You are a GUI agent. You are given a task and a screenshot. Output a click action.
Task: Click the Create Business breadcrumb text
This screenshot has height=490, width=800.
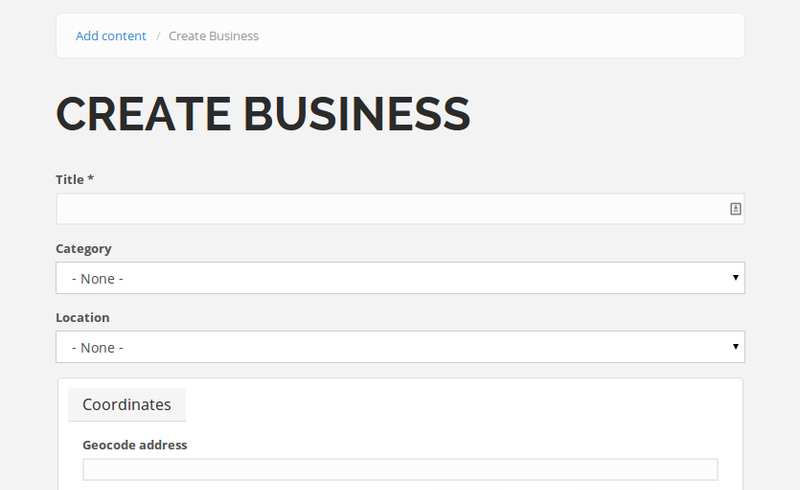213,36
